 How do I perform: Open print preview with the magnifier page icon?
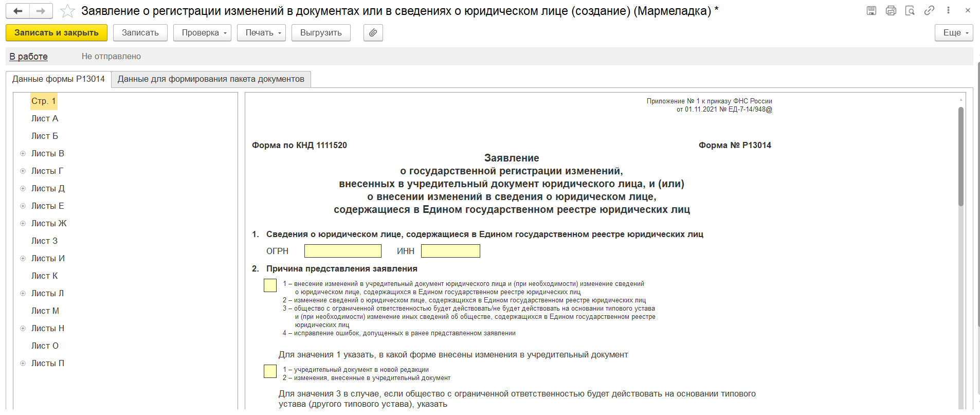click(x=910, y=10)
